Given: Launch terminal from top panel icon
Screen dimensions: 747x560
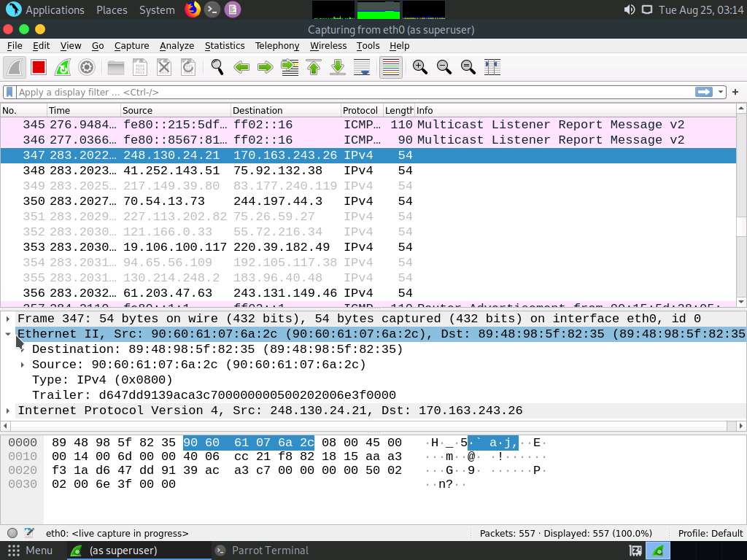Looking at the screenshot, I should 212,9.
